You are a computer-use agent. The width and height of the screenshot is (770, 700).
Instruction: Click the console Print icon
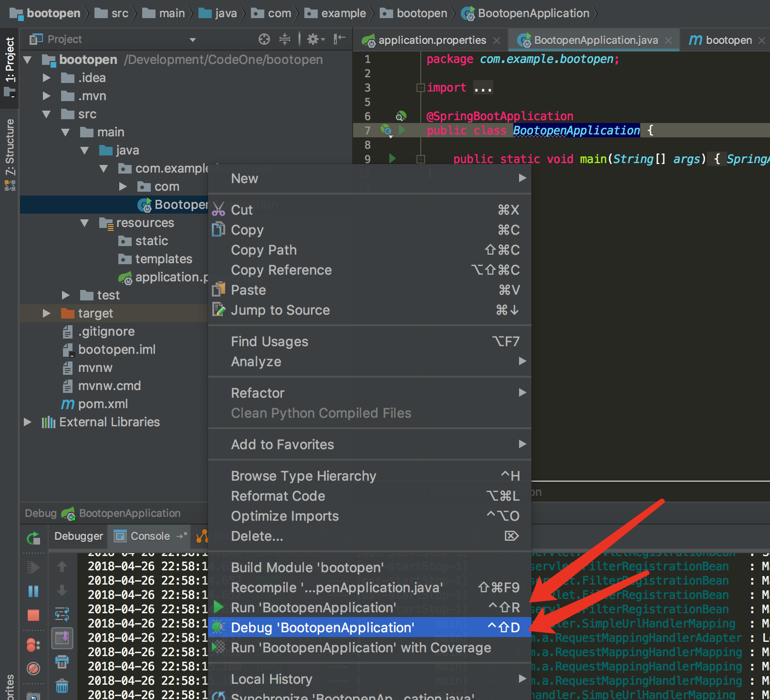pos(62,662)
